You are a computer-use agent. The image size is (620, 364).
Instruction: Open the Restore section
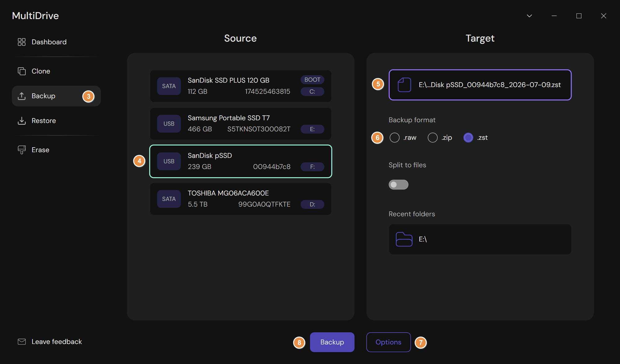coord(56,121)
